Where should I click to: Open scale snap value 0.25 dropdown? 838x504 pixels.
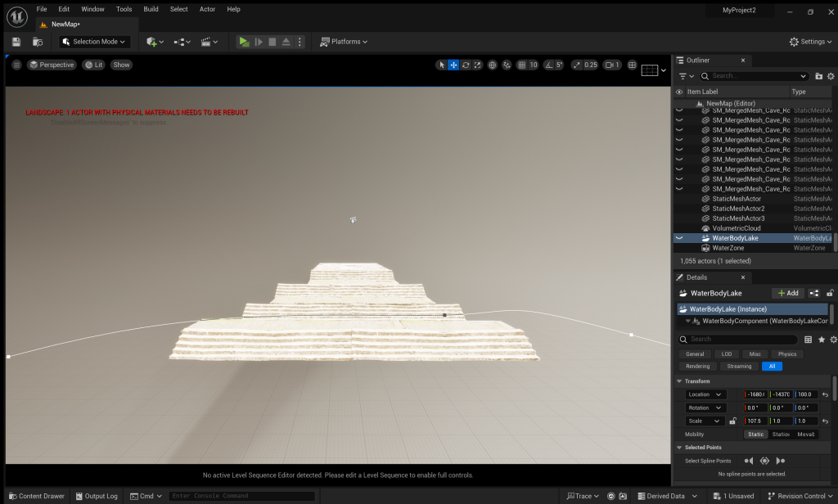pyautogui.click(x=591, y=65)
